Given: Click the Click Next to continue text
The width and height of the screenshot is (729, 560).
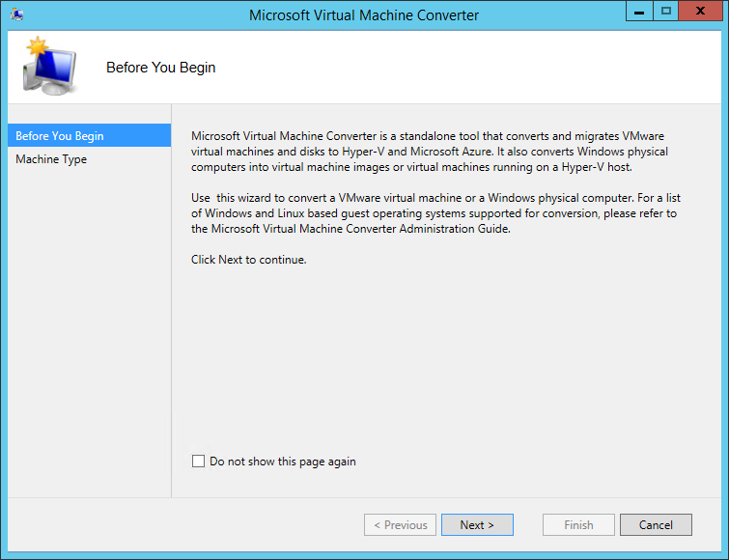Looking at the screenshot, I should click(249, 260).
